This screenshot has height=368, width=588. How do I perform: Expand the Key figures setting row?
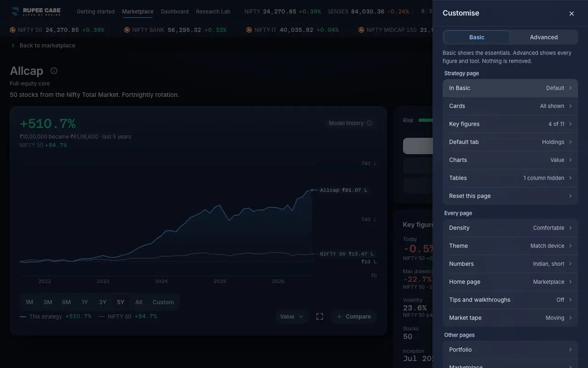510,124
